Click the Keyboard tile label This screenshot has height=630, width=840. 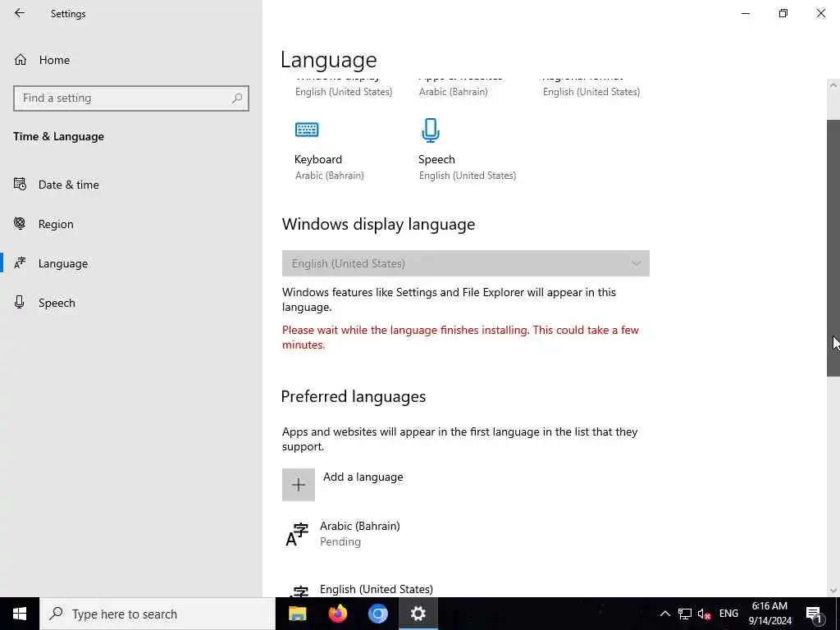coord(318,160)
